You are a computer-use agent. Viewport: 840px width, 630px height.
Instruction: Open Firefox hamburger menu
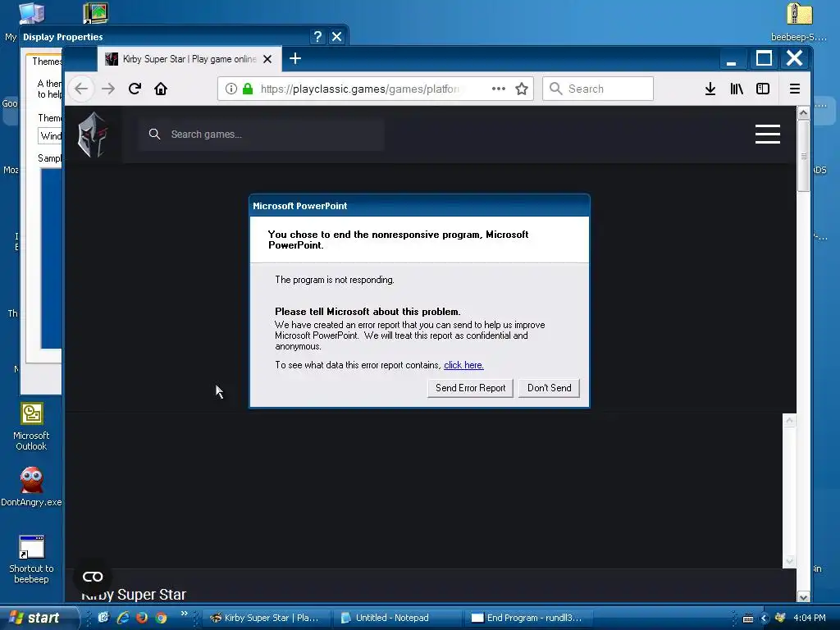pyautogui.click(x=795, y=89)
